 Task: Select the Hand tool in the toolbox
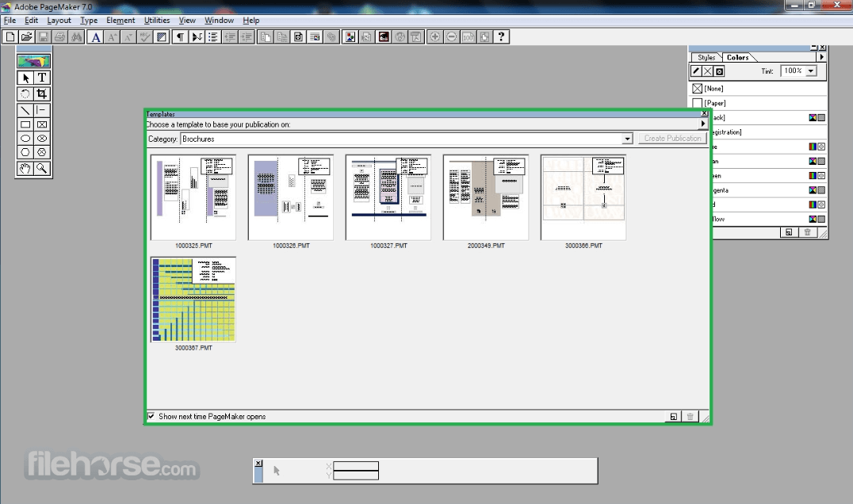[x=25, y=169]
